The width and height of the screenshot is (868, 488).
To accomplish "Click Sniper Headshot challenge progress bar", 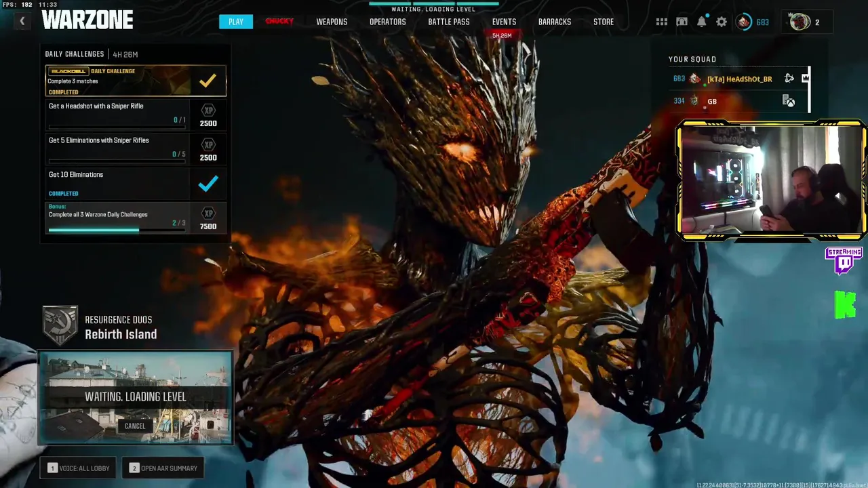I will pos(117,127).
